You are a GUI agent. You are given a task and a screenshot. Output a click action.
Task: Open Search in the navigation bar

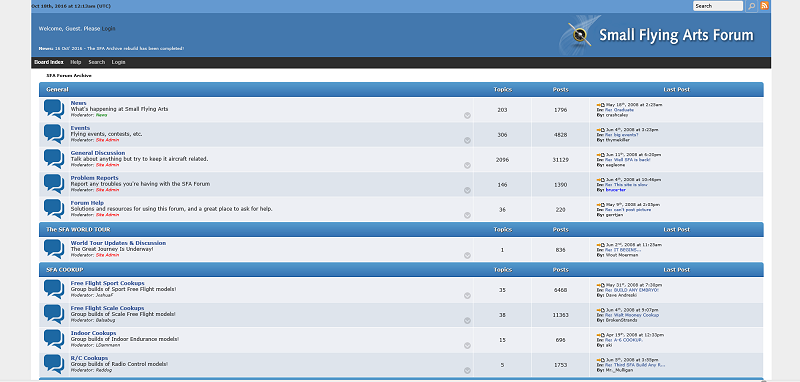pyautogui.click(x=96, y=62)
